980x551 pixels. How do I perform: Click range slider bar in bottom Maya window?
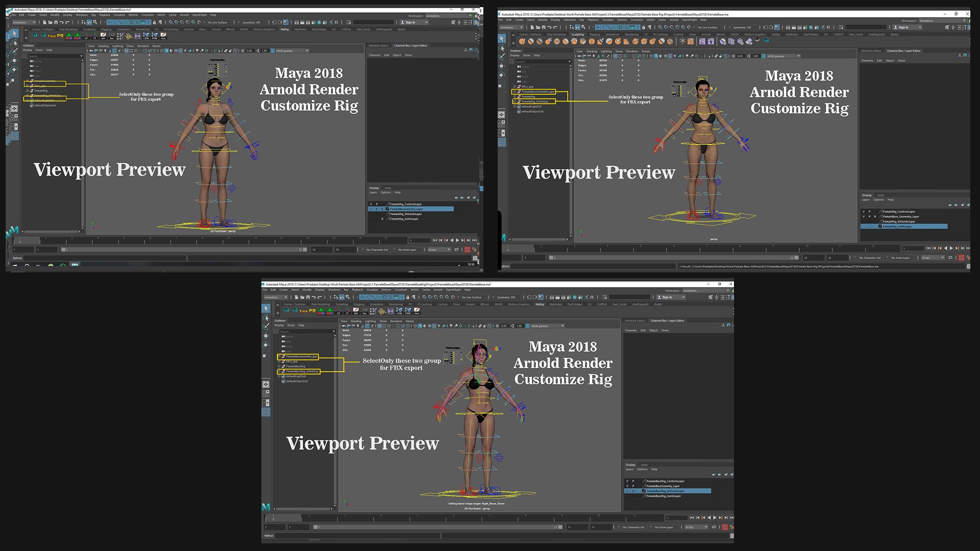tap(437, 527)
